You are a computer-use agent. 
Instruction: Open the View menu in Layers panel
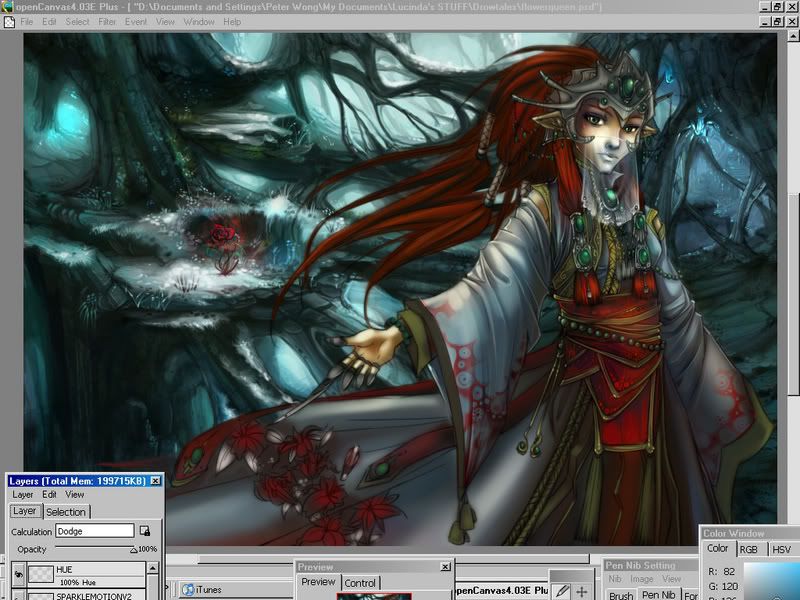74,494
